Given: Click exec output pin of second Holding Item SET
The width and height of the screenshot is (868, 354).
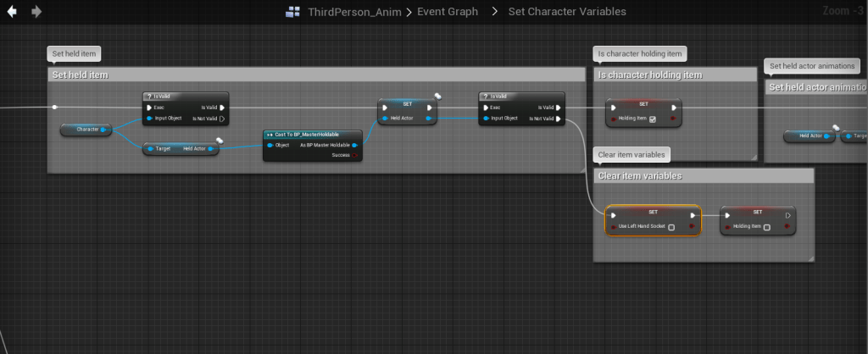Looking at the screenshot, I should point(788,216).
